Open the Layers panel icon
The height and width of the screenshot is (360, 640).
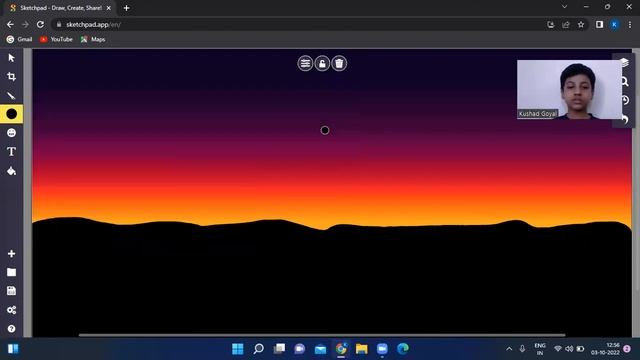click(624, 62)
